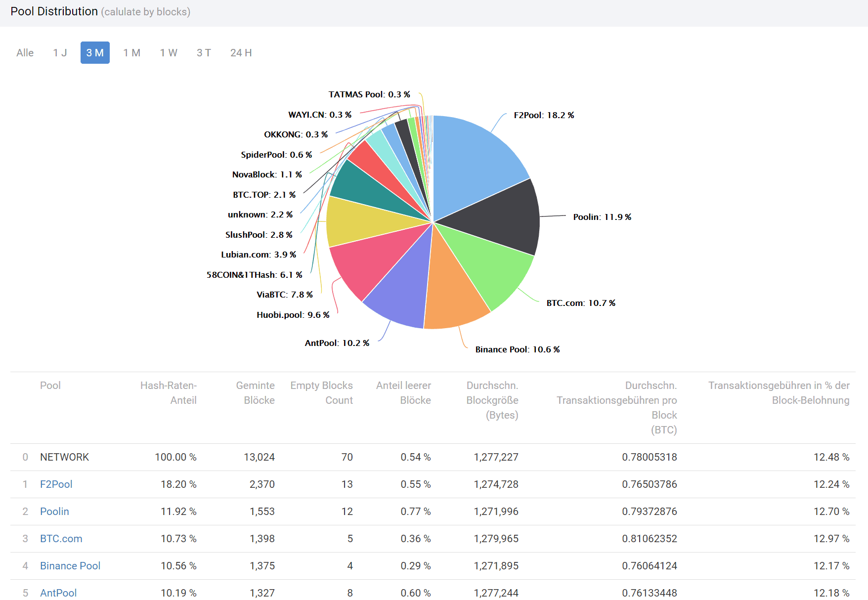The width and height of the screenshot is (868, 600).
Task: Click the Binance Pool orange pie slice
Action: (452, 287)
